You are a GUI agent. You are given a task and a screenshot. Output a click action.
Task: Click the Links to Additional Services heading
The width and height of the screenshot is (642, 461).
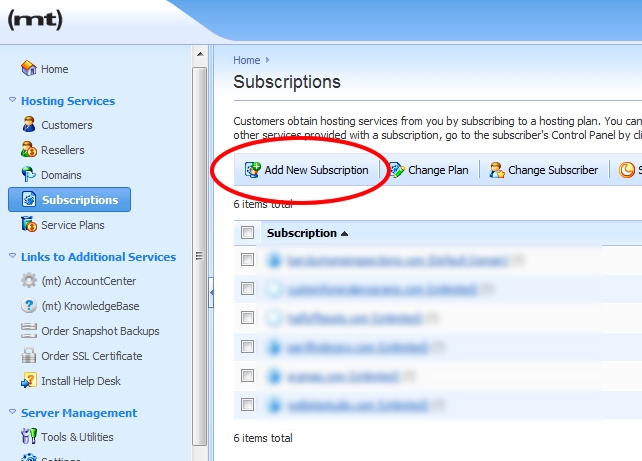click(x=99, y=257)
